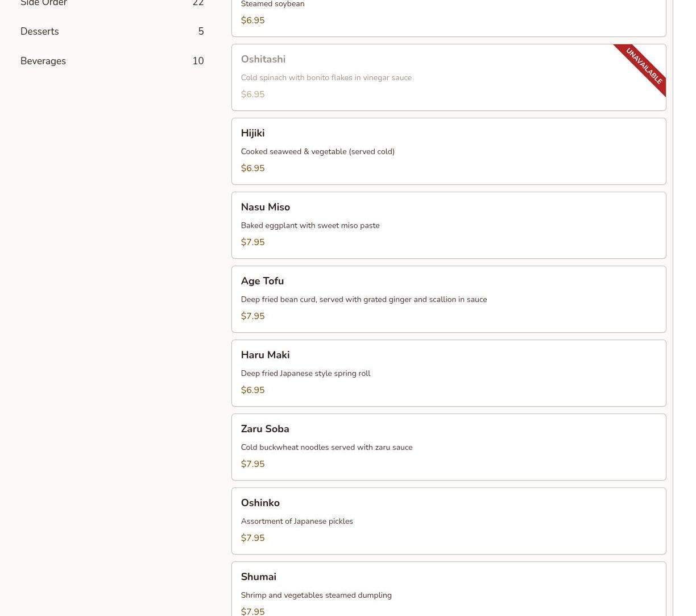
Task: Select the Hijiki menu item
Action: point(449,151)
